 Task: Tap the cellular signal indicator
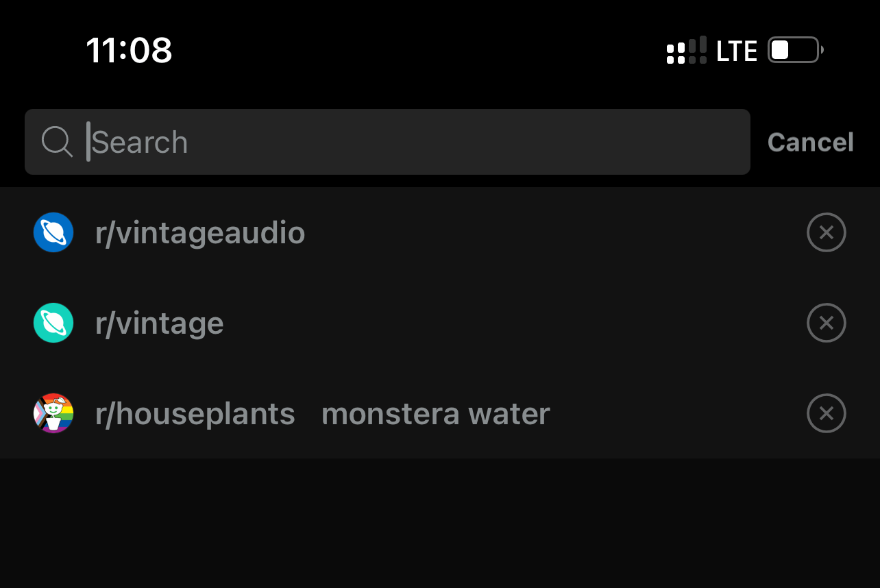(x=686, y=50)
